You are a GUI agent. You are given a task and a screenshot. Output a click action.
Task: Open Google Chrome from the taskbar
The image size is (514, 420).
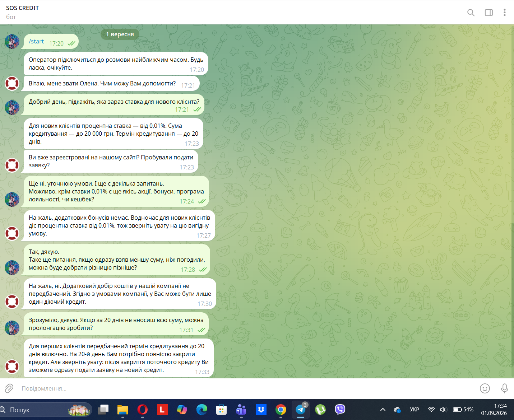(x=281, y=410)
